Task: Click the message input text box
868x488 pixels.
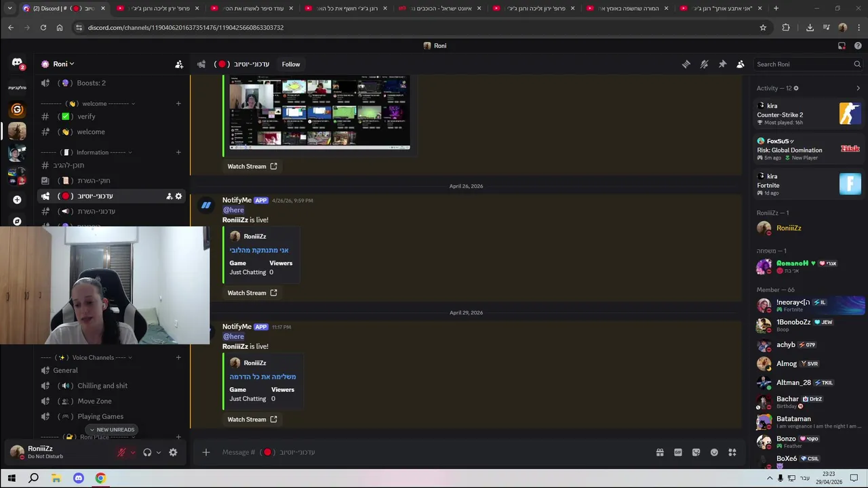Action: click(x=434, y=452)
